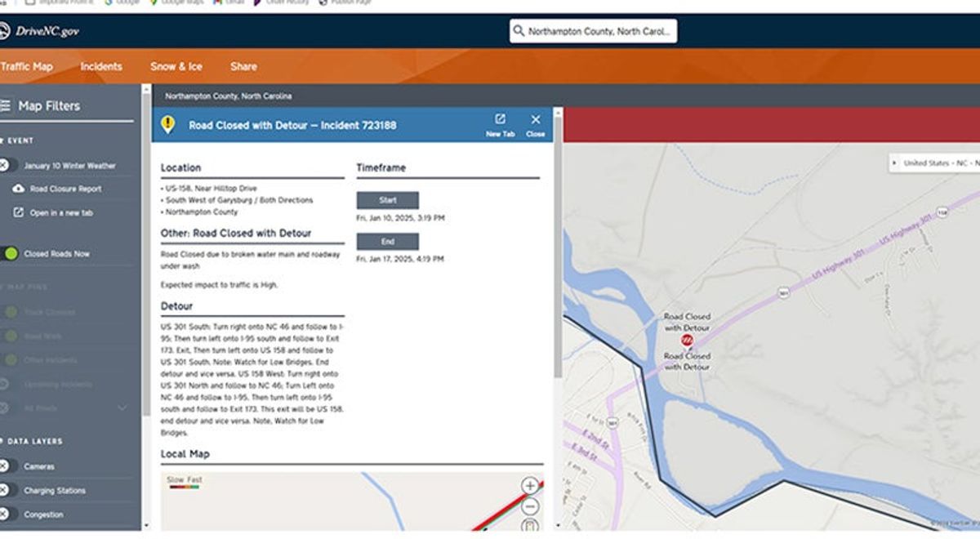Go to the Incidents menu

click(x=101, y=66)
